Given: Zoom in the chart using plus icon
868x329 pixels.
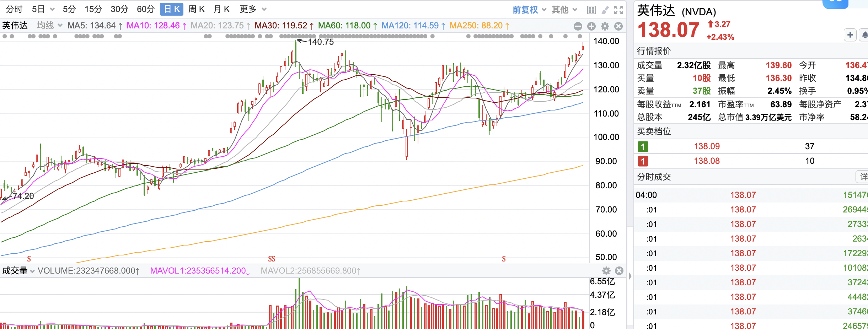Looking at the screenshot, I should tap(591, 26).
